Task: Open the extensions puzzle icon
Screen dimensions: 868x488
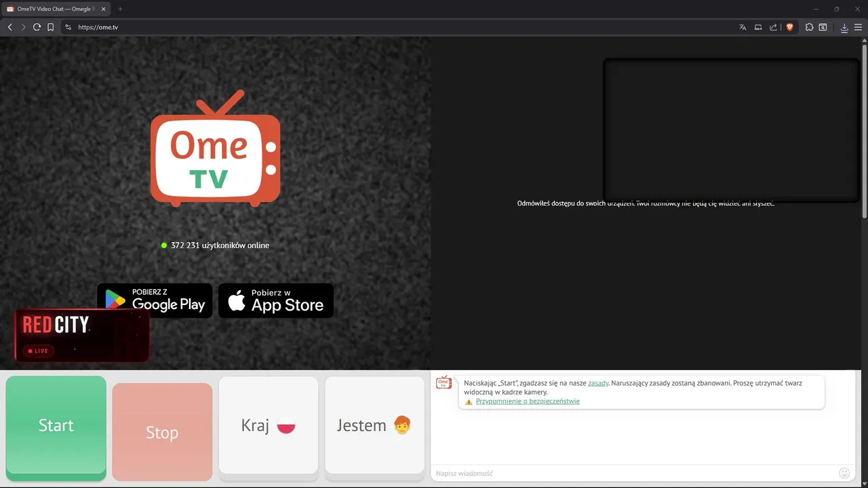Action: click(x=809, y=27)
